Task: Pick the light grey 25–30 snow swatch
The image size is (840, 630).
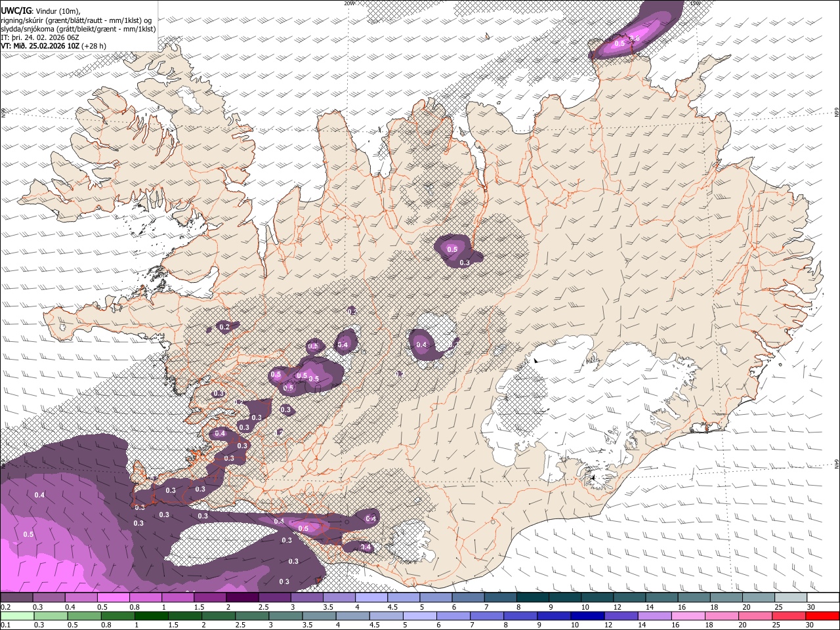Action: 791,597
